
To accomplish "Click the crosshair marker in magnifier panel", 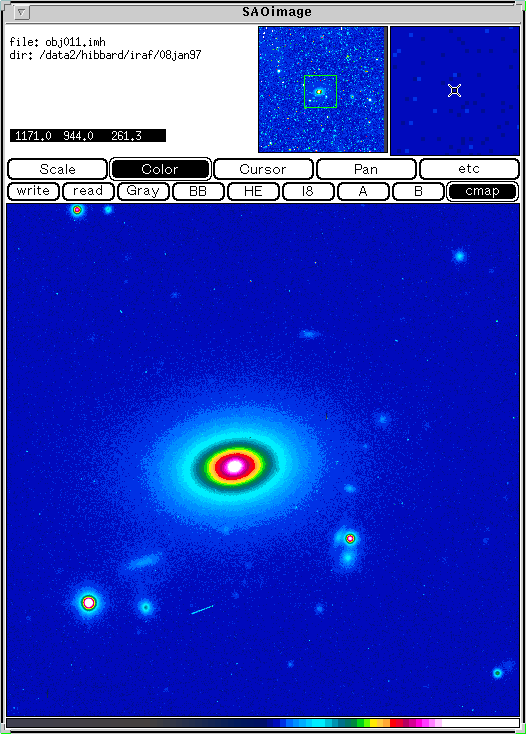I will point(454,90).
